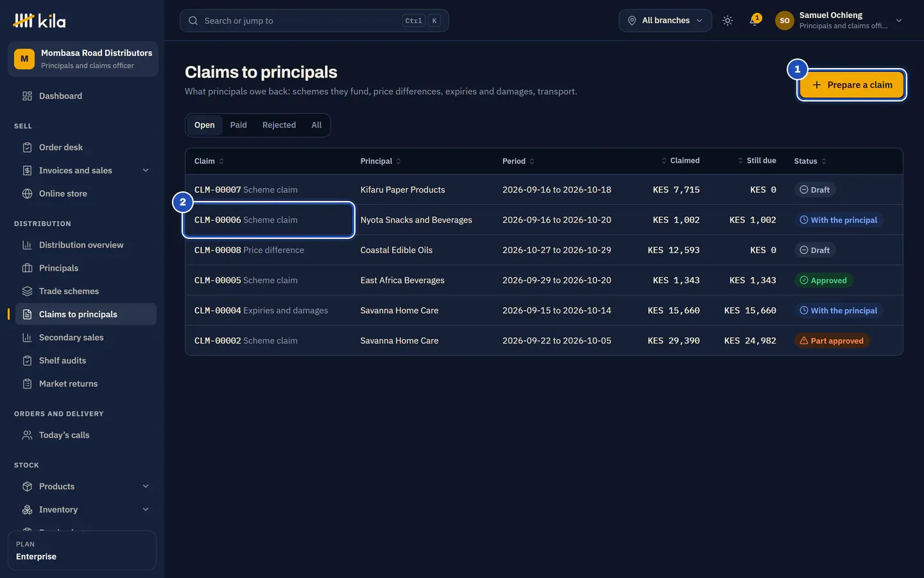The image size is (924, 578).
Task: Focus the Search or jump to field
Action: 314,21
